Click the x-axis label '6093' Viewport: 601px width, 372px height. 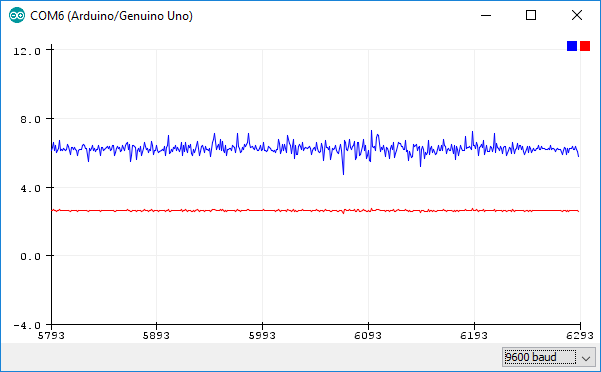tap(368, 336)
